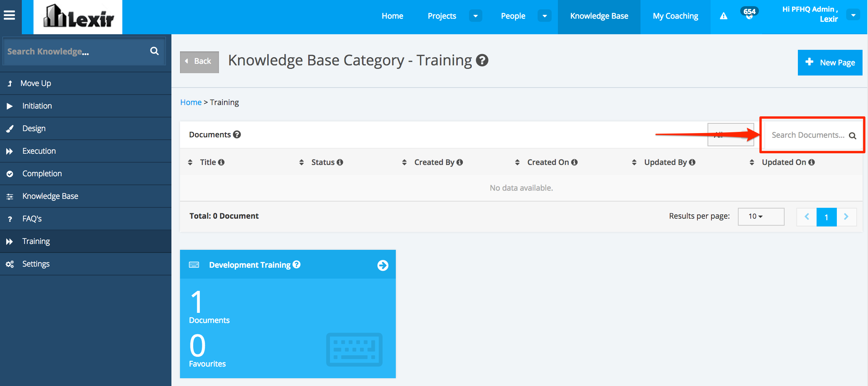Click info icon next to Updated On

coord(812,162)
